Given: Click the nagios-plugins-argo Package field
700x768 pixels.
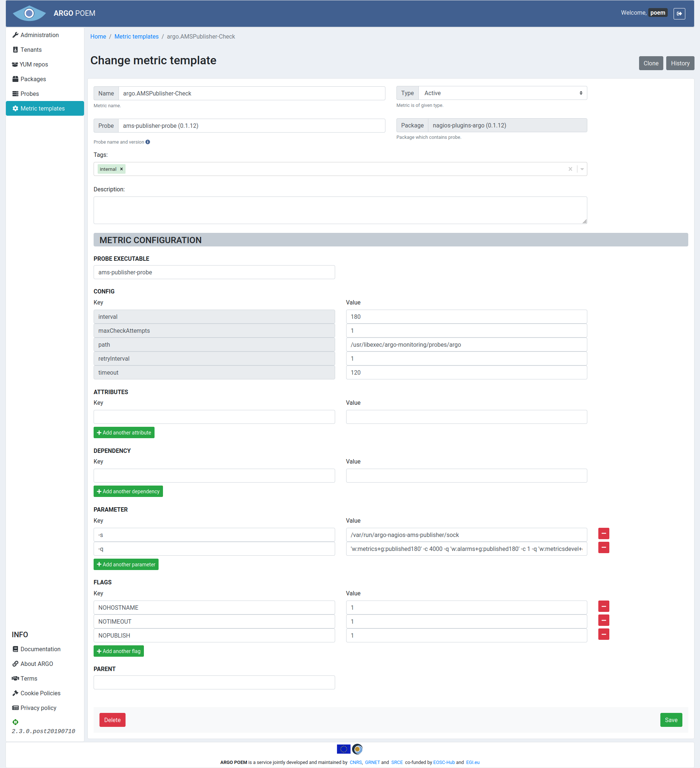Looking at the screenshot, I should tap(507, 125).
